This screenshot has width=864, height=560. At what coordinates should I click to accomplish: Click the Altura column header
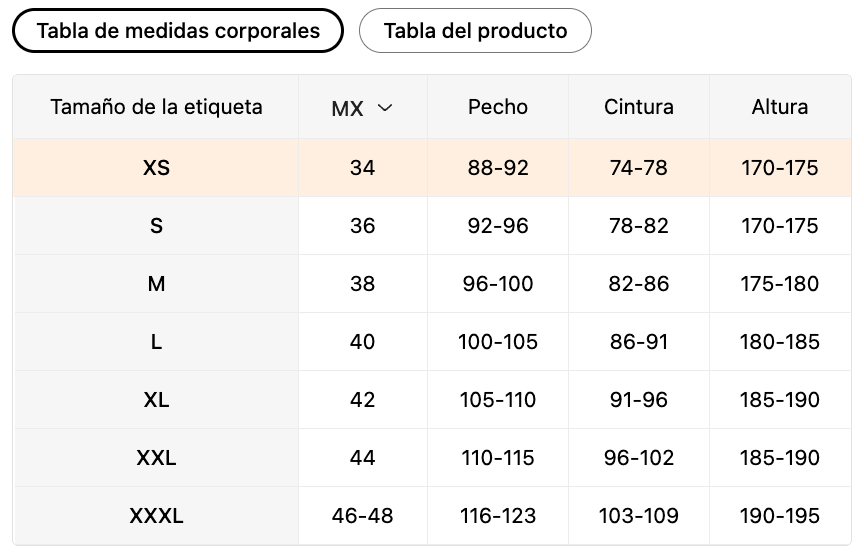[x=780, y=107]
